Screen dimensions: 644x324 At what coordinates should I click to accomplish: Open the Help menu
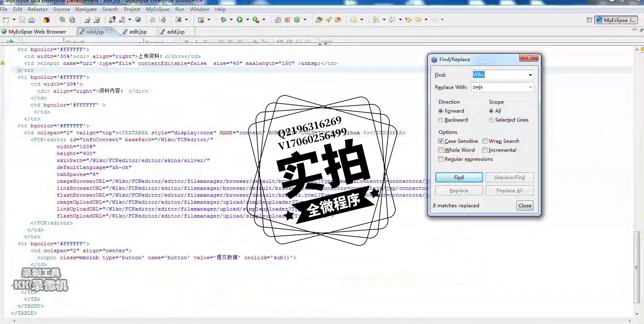[220, 9]
